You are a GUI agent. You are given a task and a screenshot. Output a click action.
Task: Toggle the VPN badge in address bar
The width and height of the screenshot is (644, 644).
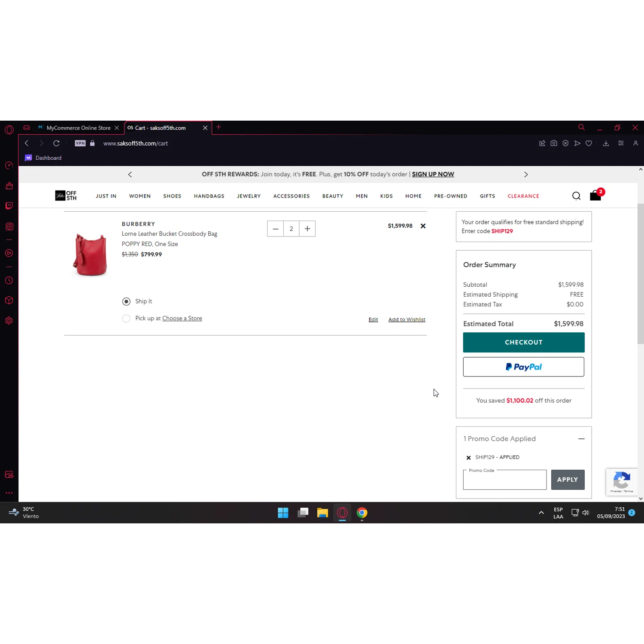click(80, 143)
